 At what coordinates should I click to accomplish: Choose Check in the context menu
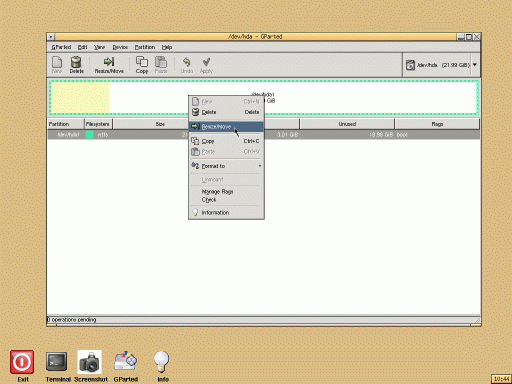[x=209, y=200]
